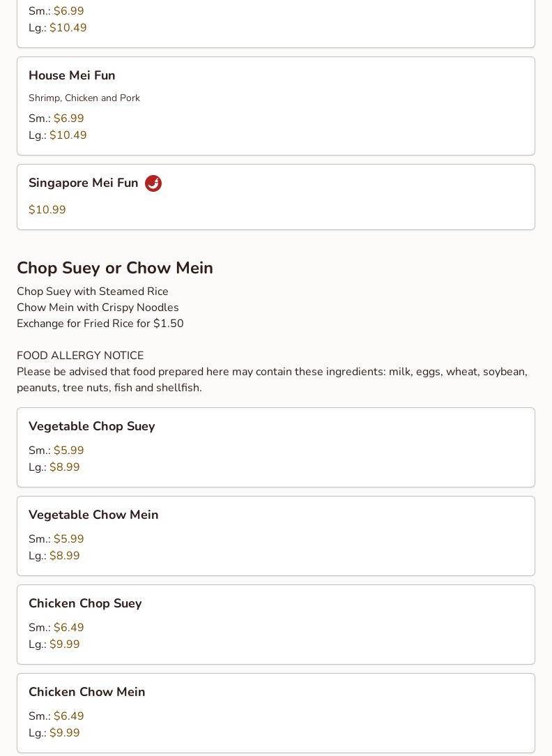Open the Vegetable Chow Mein item
552x756 pixels.
point(93,515)
